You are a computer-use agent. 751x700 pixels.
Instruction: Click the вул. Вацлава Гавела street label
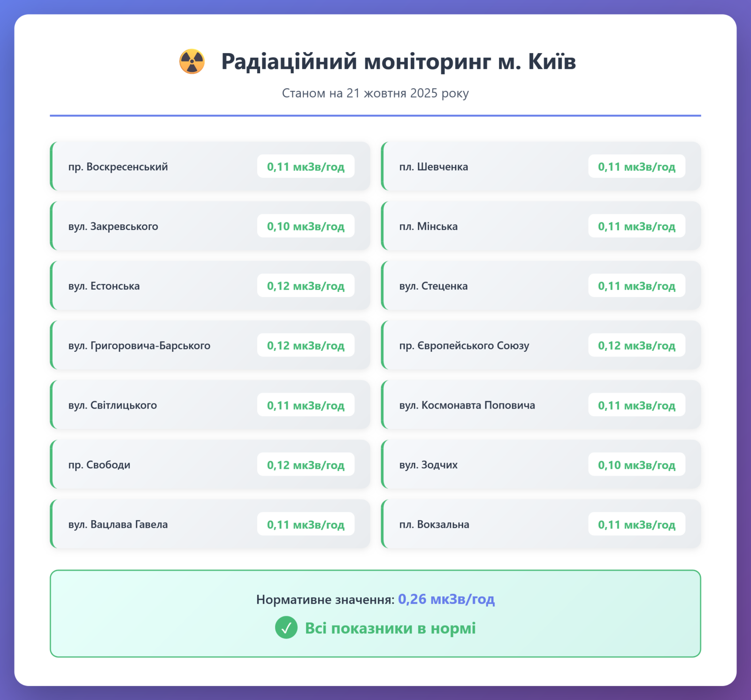tap(118, 525)
